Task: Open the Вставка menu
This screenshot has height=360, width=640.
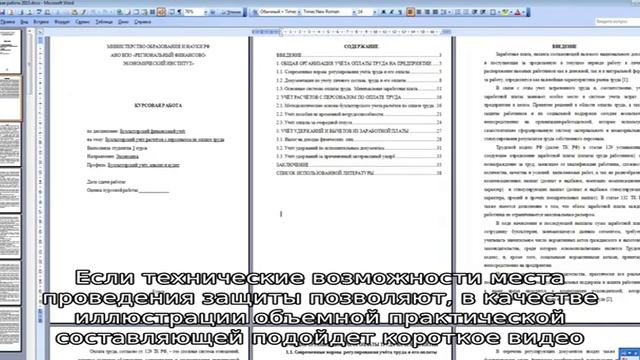Action: click(41, 22)
